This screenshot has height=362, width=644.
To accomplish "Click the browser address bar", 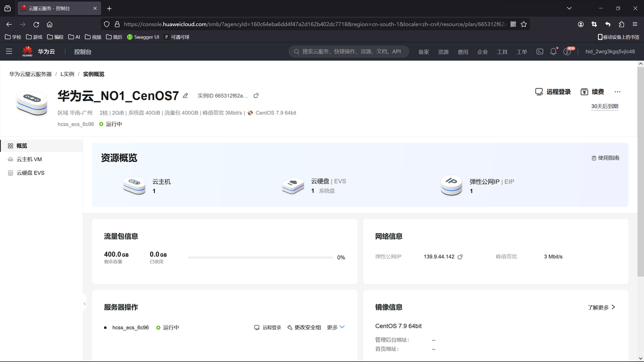I will coord(315,24).
